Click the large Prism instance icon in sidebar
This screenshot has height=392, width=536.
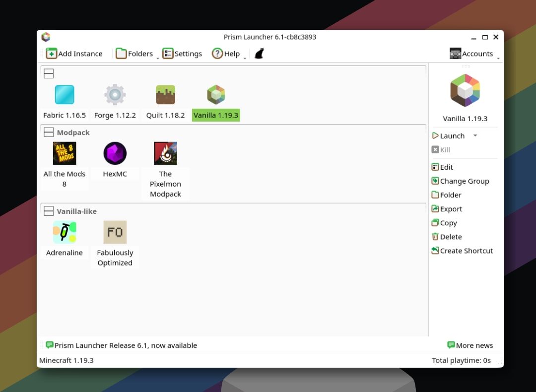click(465, 91)
